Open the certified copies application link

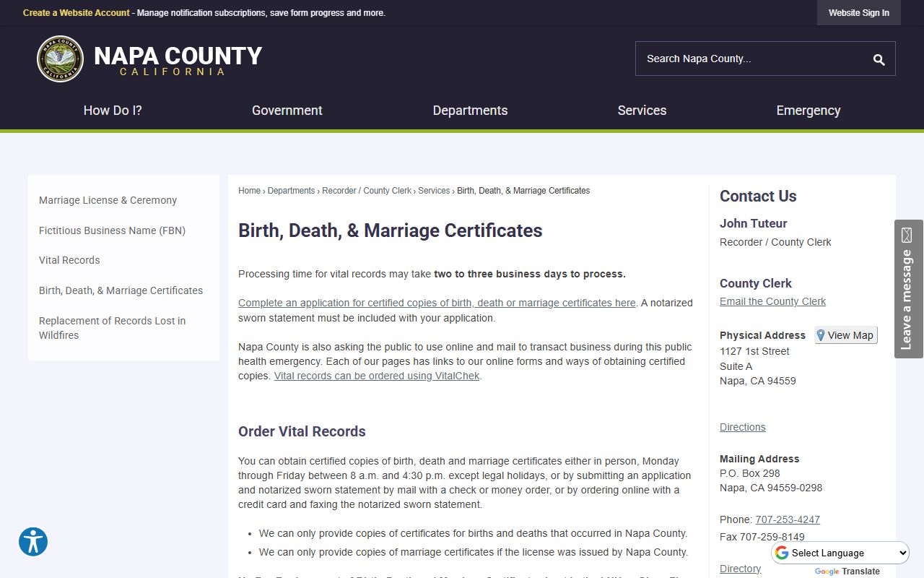(437, 303)
